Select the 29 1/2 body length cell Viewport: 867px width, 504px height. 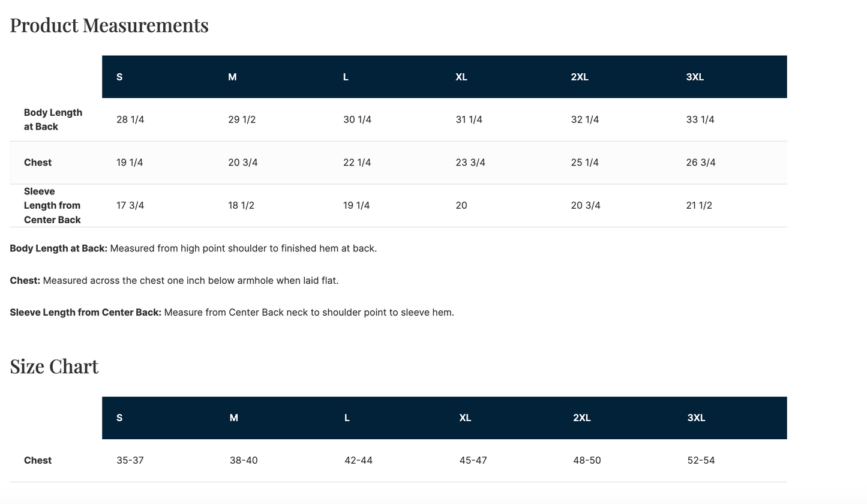click(242, 119)
